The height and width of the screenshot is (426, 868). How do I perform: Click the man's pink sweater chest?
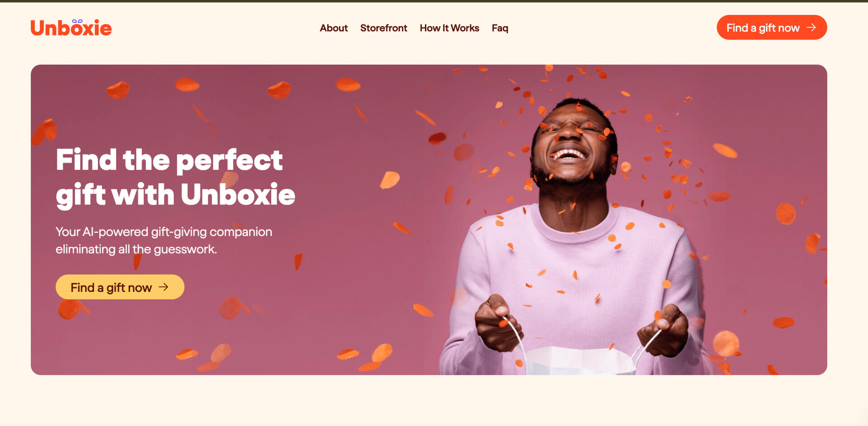tap(574, 276)
